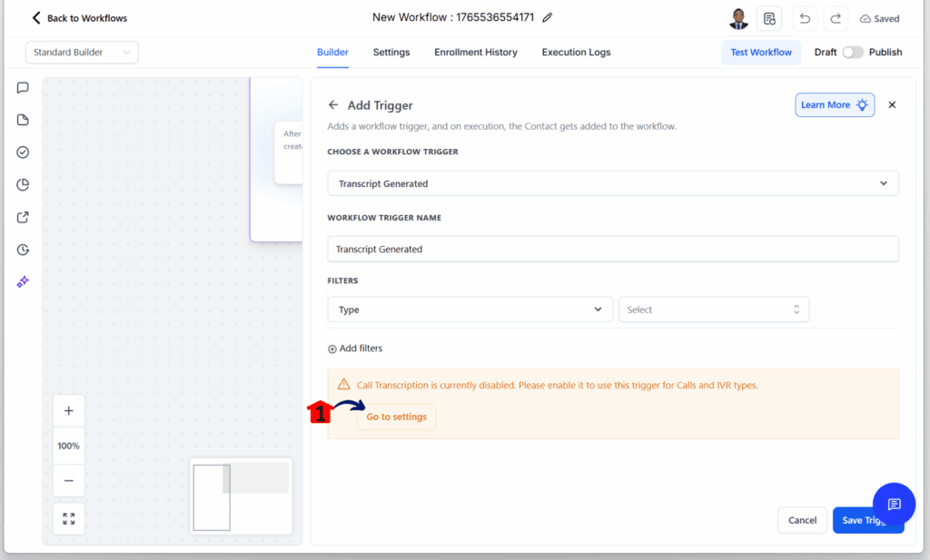This screenshot has height=560, width=930.
Task: Switch workflow from Draft to Publish
Action: (x=853, y=53)
